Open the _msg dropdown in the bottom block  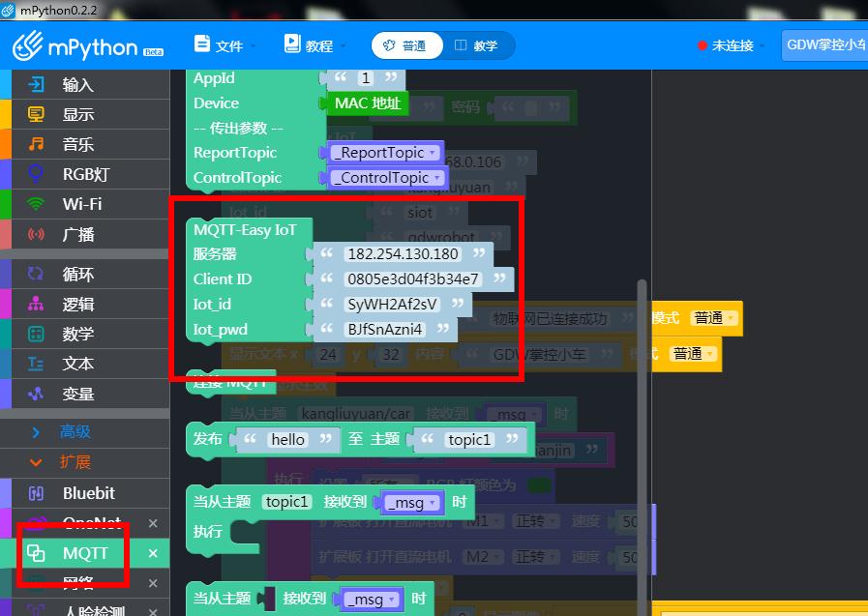(x=371, y=600)
